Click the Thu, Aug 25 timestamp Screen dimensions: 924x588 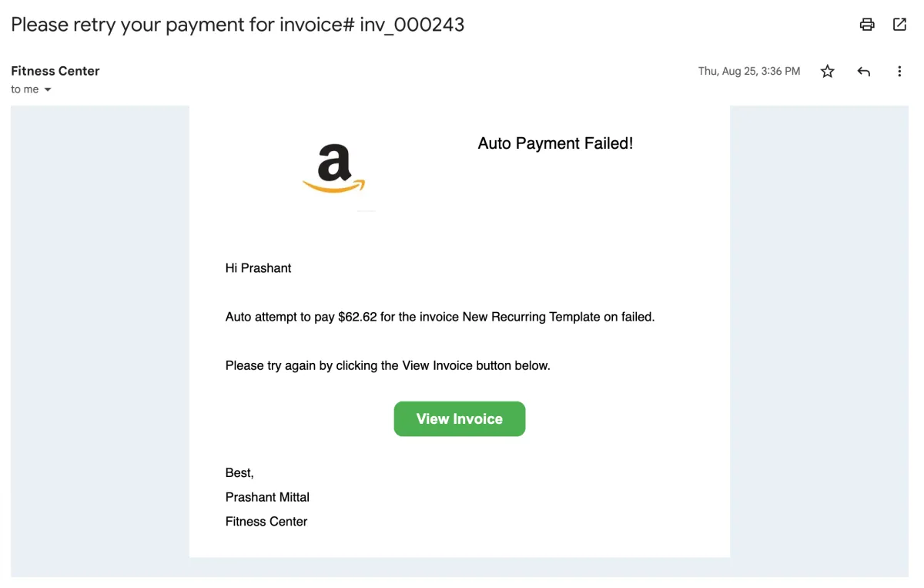748,72
